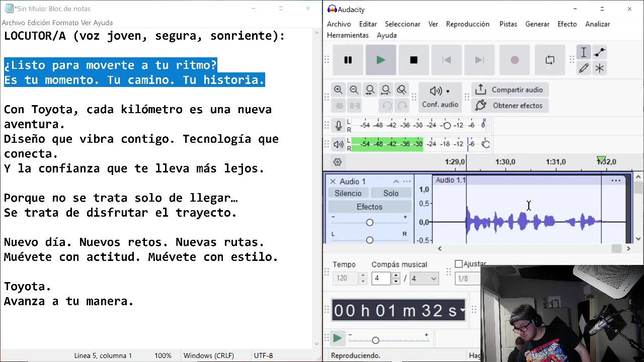This screenshot has width=644, height=362.
Task: Open Audacity Analizar menu
Action: coord(597,24)
